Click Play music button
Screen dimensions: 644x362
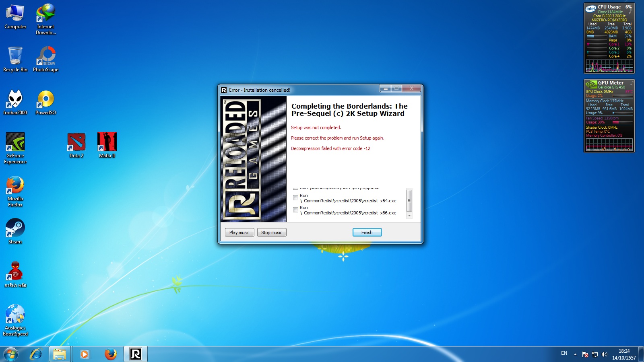coord(239,232)
